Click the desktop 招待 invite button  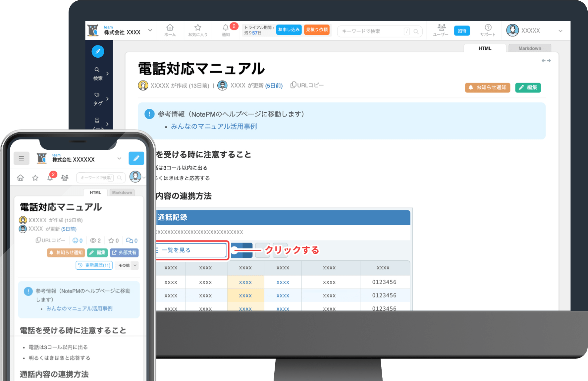(462, 31)
